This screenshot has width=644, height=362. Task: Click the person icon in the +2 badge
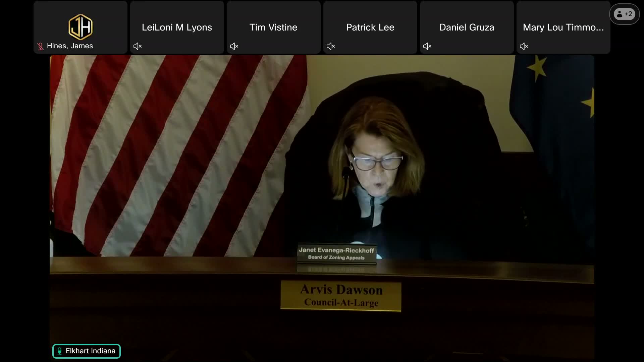[x=620, y=14]
